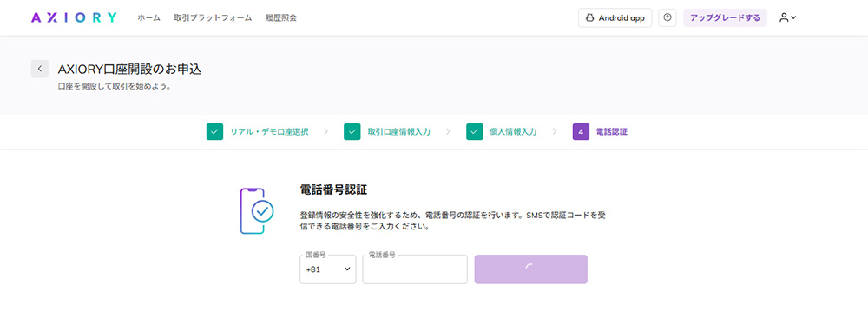
Task: Focus the 電話番号 input field
Action: pos(415,269)
